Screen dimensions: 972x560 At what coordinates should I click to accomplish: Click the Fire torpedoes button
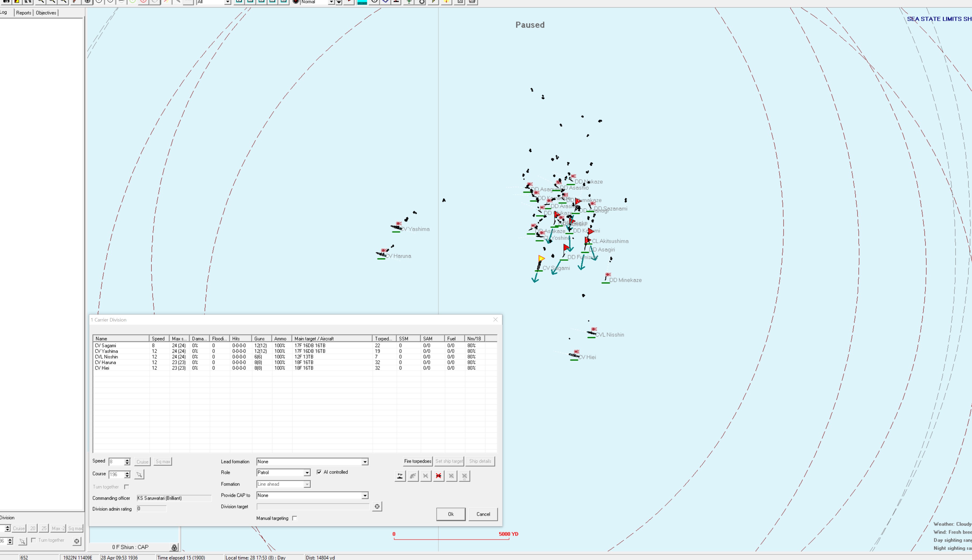(418, 461)
